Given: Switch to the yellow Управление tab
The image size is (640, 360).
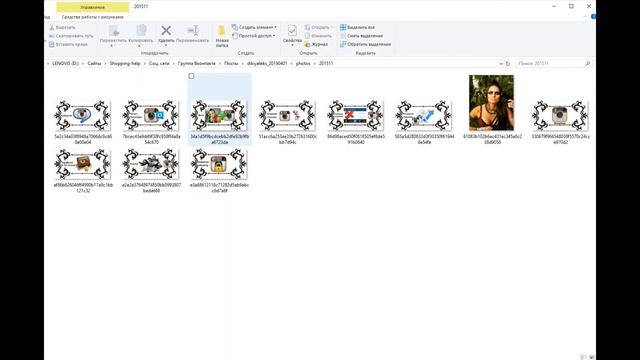Looking at the screenshot, I should 93,7.
